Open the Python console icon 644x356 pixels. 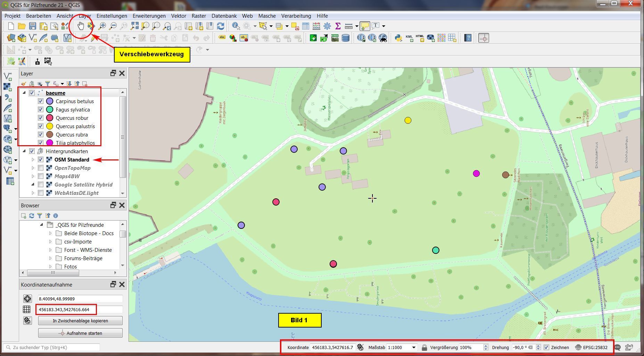pos(398,38)
